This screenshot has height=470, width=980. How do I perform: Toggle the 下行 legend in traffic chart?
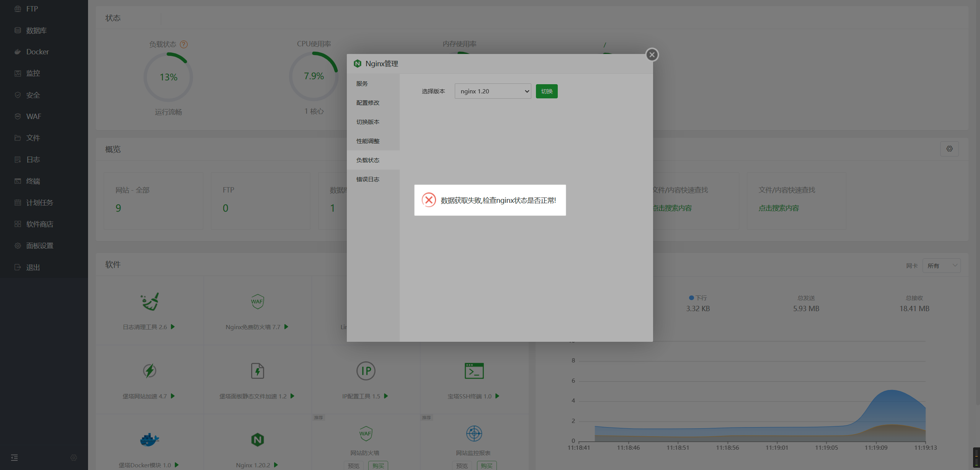click(x=698, y=298)
